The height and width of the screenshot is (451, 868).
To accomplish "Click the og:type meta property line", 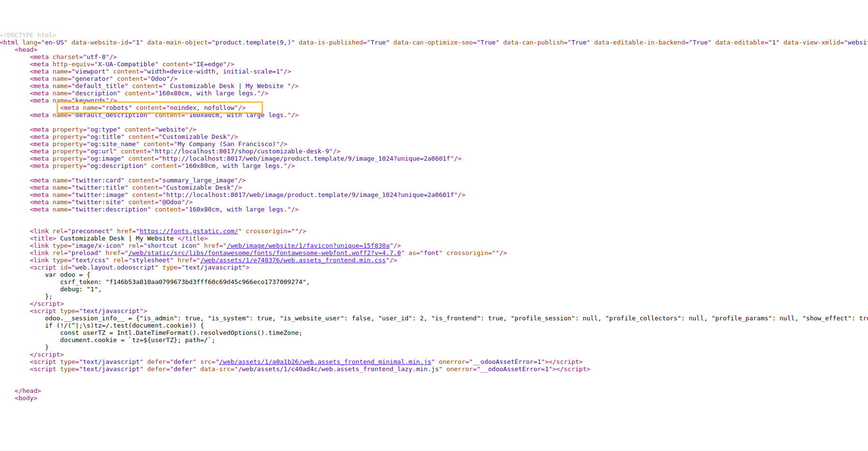I will [x=113, y=130].
